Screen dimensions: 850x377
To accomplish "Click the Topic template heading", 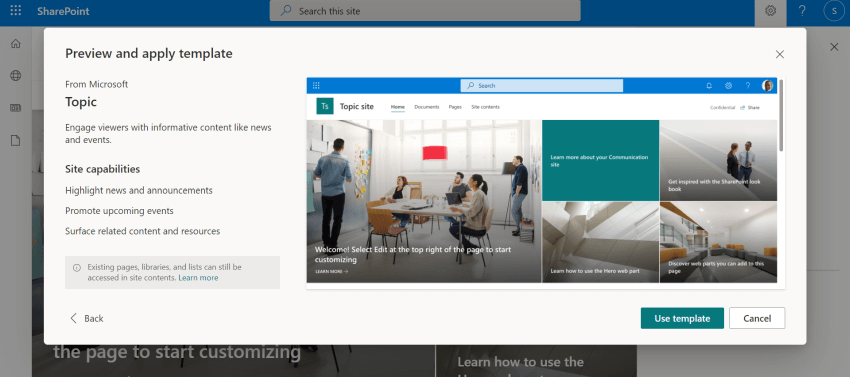I will (81, 102).
